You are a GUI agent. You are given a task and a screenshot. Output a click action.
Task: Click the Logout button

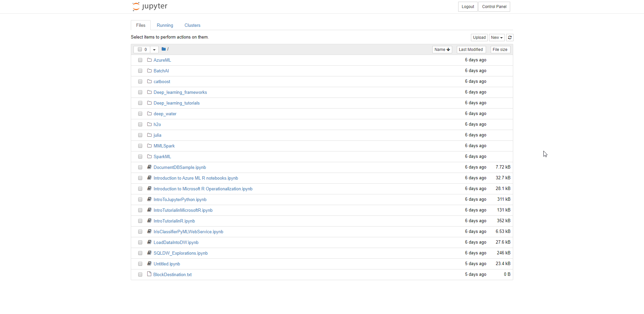click(x=468, y=7)
